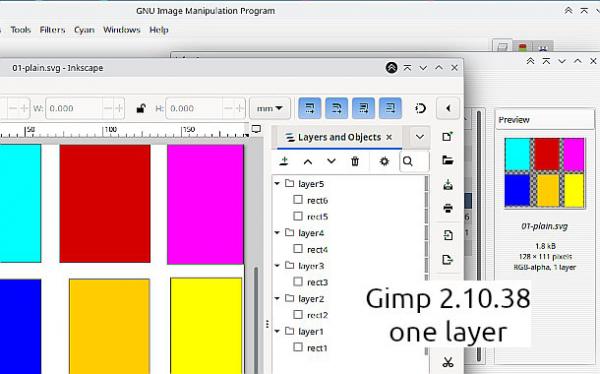Collapse the layer2 tree node
The width and height of the screenshot is (600, 374).
[x=277, y=299]
